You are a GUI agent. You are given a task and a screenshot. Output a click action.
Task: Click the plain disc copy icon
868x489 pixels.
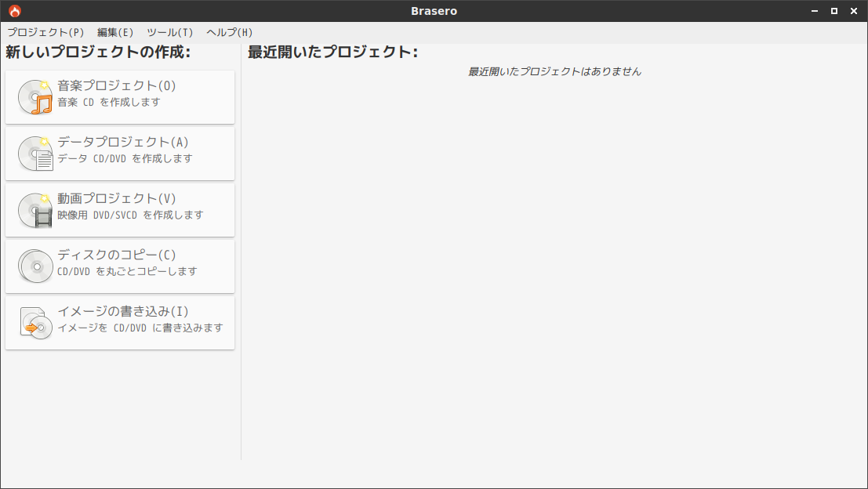click(x=35, y=266)
